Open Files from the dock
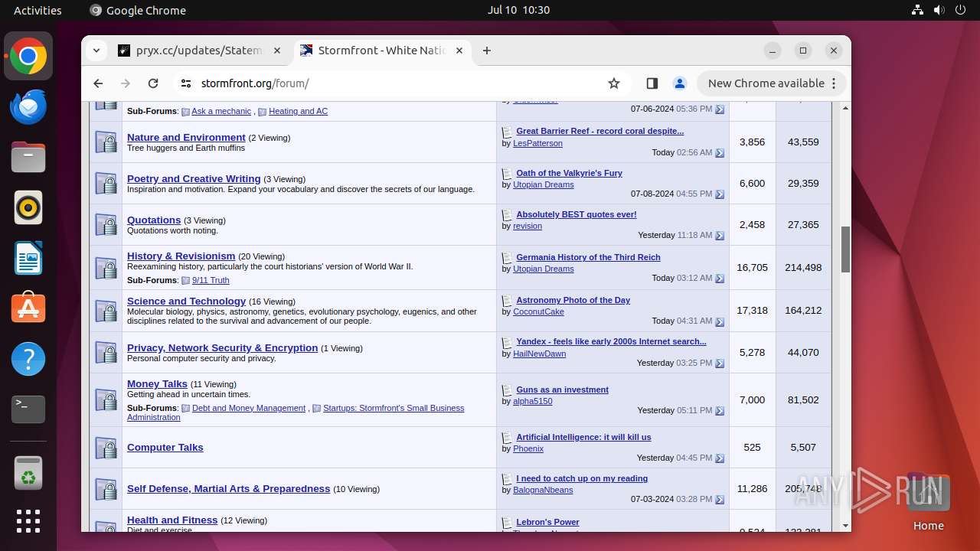980x551 pixels. pyautogui.click(x=28, y=158)
